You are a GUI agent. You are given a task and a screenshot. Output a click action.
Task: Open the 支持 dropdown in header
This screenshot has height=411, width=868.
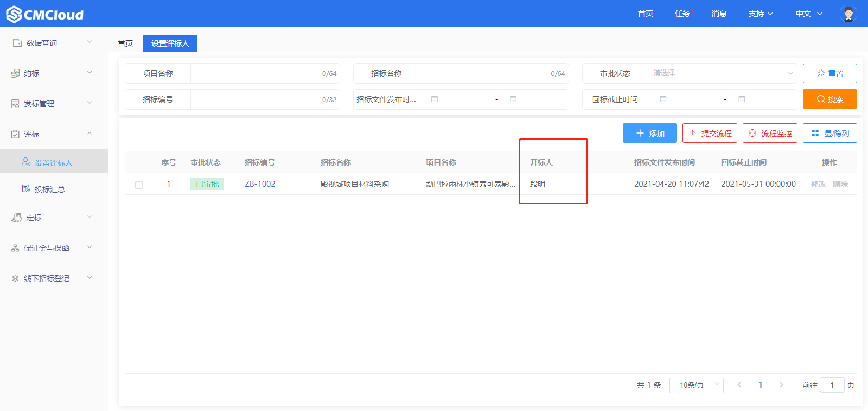click(x=761, y=14)
